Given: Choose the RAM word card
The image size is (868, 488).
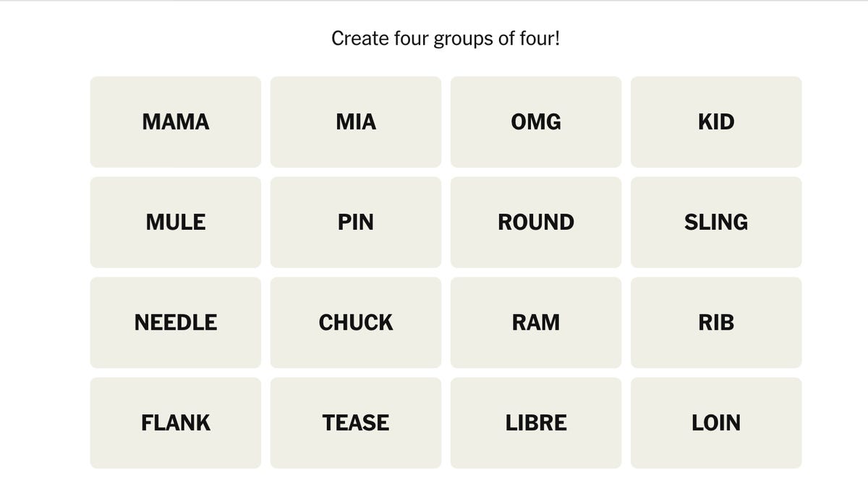Looking at the screenshot, I should click(536, 322).
